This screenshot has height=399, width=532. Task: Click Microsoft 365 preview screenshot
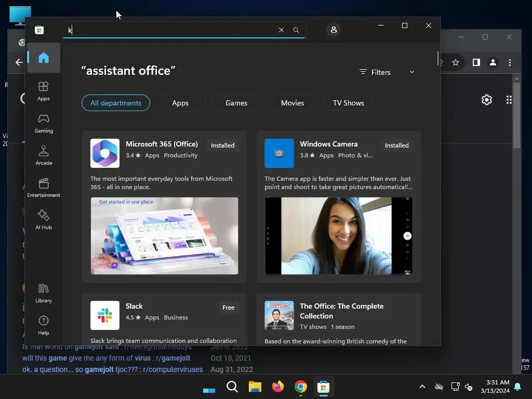pos(164,236)
